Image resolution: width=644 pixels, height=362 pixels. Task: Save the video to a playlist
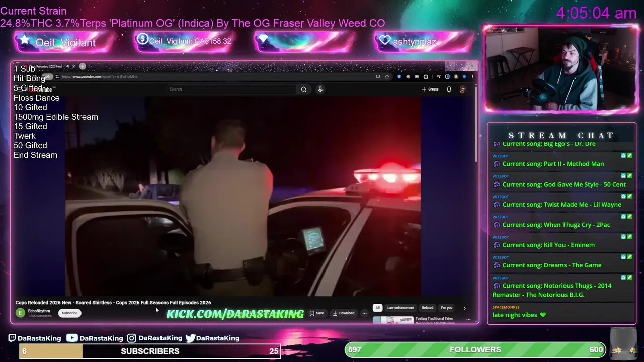pyautogui.click(x=317, y=313)
